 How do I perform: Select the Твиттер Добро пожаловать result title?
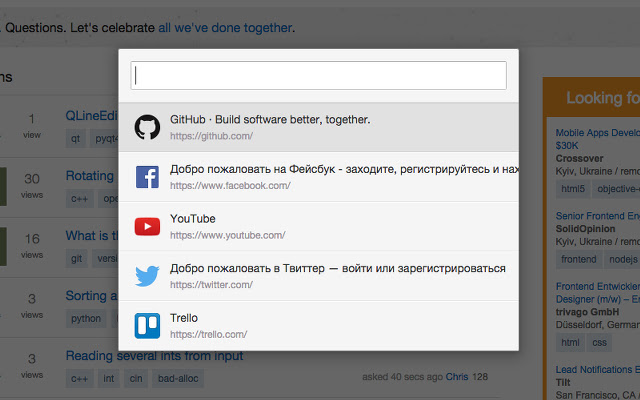click(x=338, y=269)
